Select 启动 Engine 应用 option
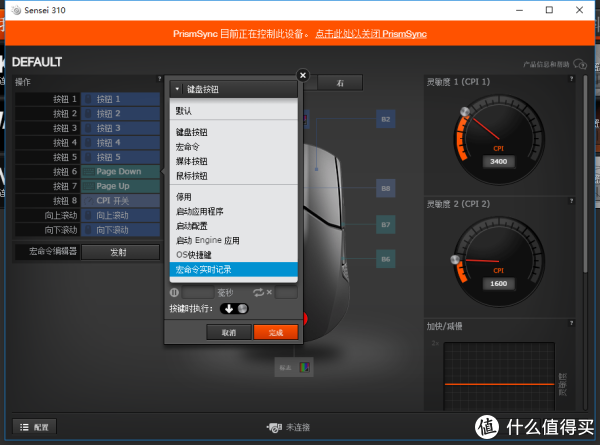 [233, 241]
